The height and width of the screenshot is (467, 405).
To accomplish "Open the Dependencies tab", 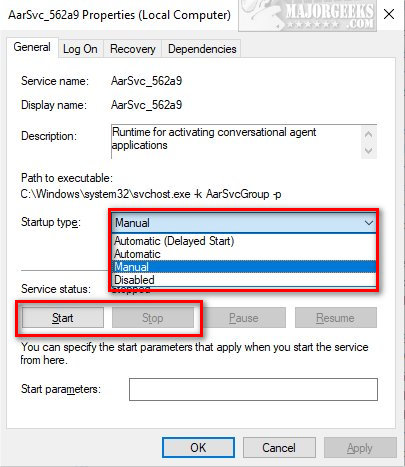I will tap(202, 49).
